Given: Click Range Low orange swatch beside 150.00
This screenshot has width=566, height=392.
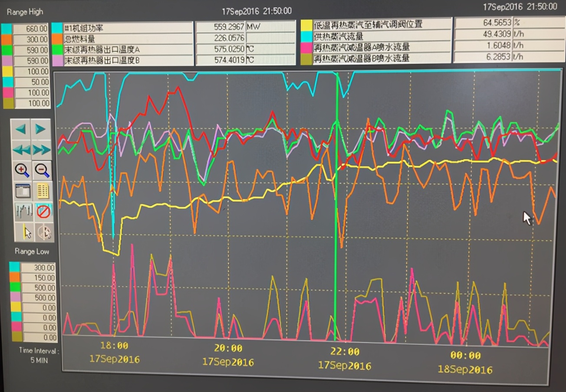Looking at the screenshot, I should tap(15, 278).
